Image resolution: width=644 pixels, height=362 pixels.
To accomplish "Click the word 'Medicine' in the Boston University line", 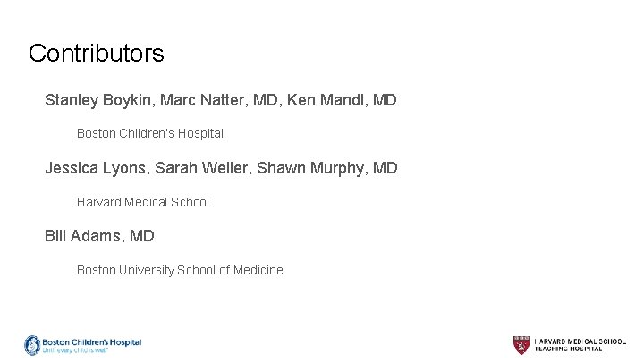I will 258,270.
